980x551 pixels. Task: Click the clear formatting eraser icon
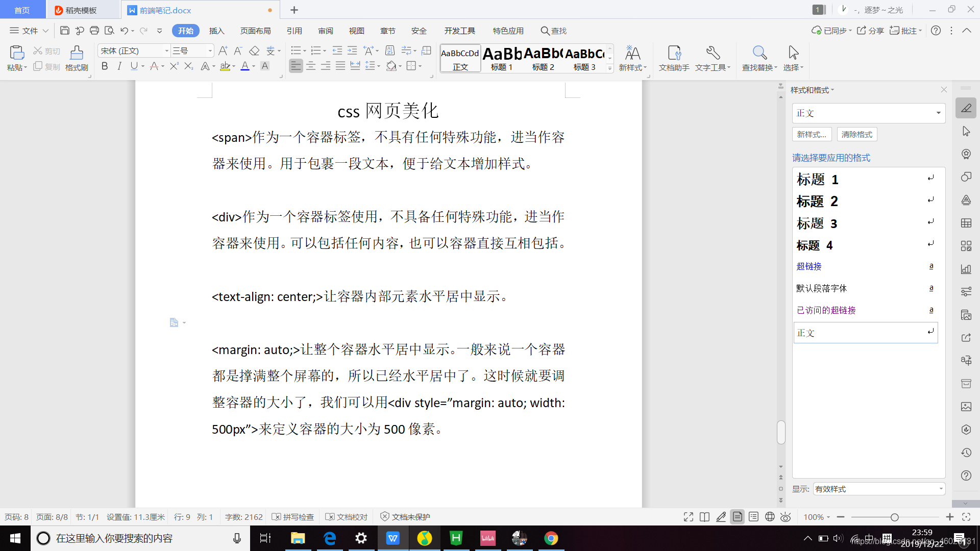(254, 51)
